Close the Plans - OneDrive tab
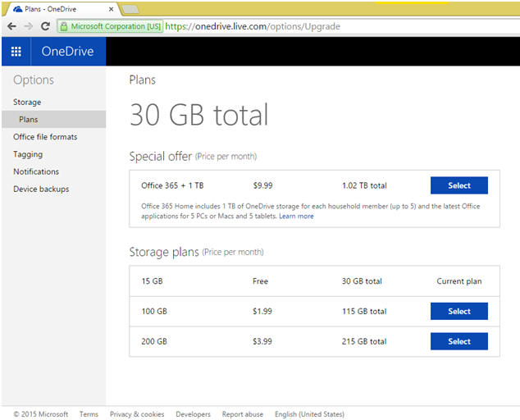Image resolution: width=520 pixels, height=420 pixels. 111,9
